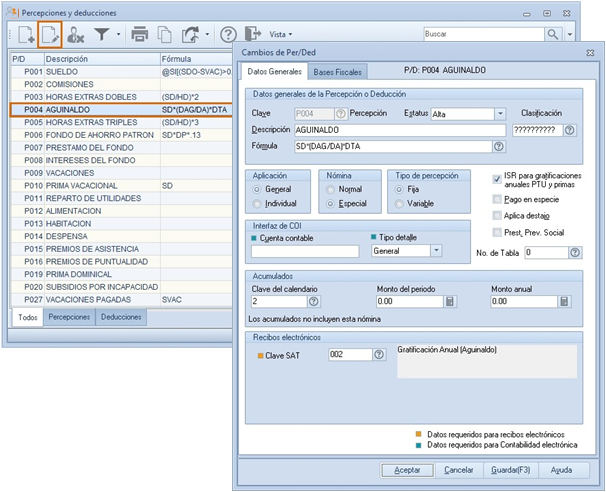606x492 pixels.
Task: Click help icon beside Clave del calendario
Action: point(314,301)
